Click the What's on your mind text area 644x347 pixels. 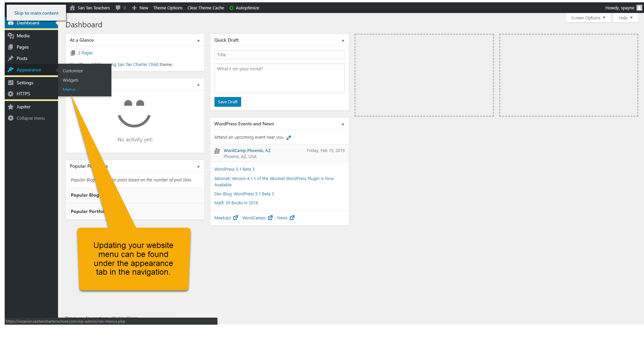click(x=279, y=78)
